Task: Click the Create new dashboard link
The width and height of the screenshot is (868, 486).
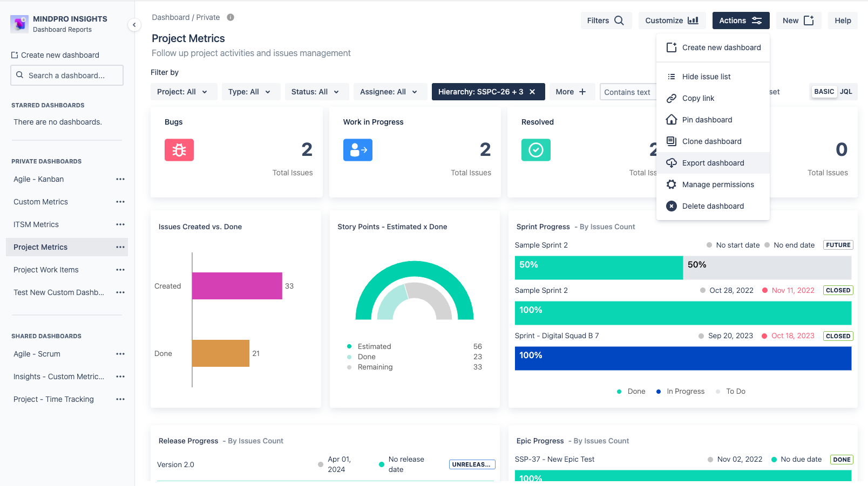Action: 55,54
